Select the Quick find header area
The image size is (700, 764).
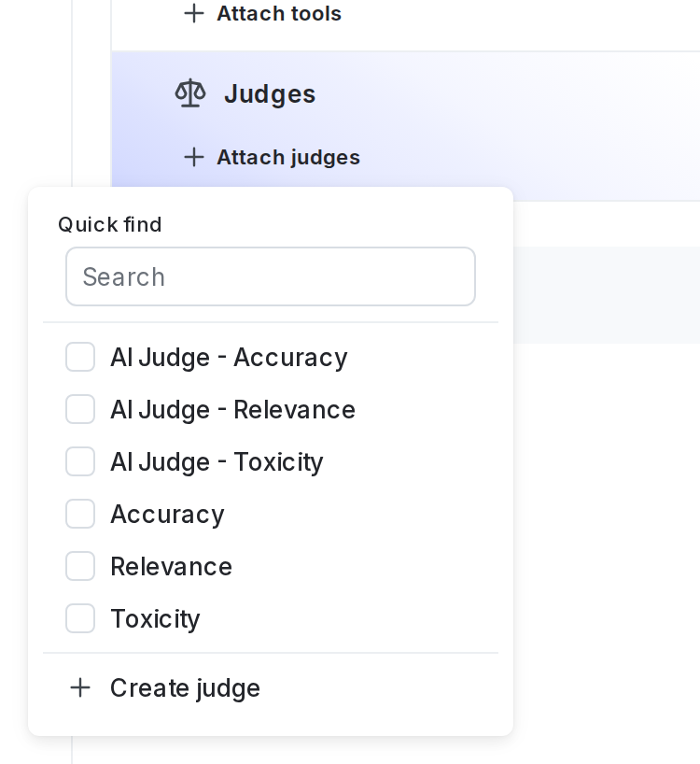point(110,225)
